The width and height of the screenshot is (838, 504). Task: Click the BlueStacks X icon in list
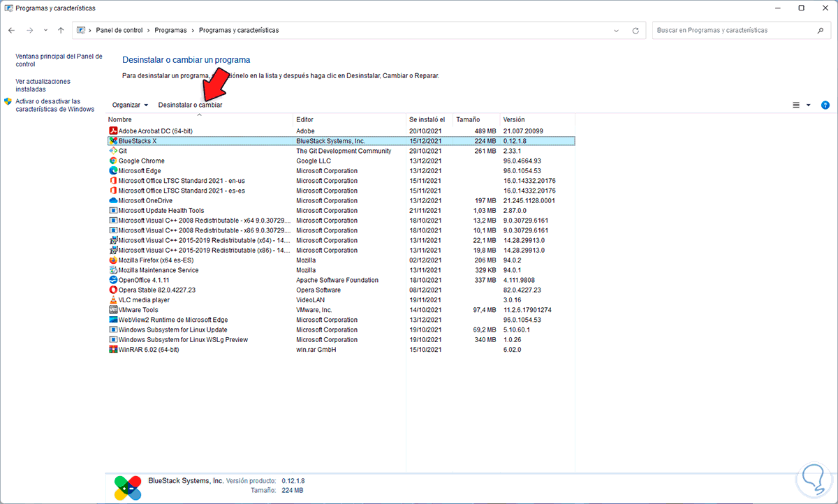pyautogui.click(x=113, y=141)
